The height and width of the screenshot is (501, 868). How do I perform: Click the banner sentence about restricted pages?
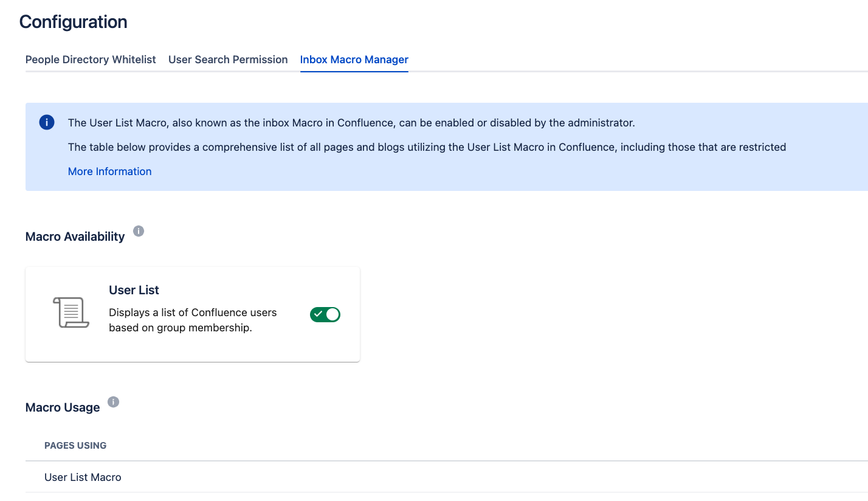click(427, 147)
